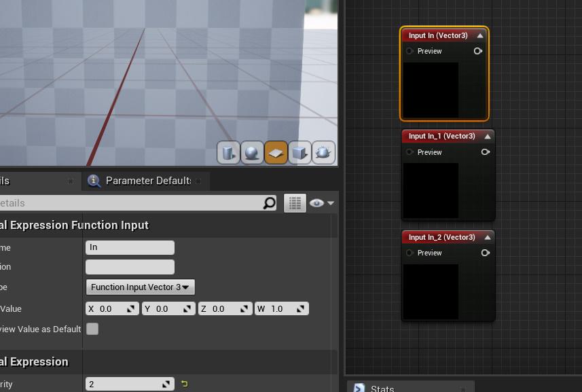This screenshot has height=392, width=582.
Task: Select the sphere preview mesh shape
Action: pos(252,152)
